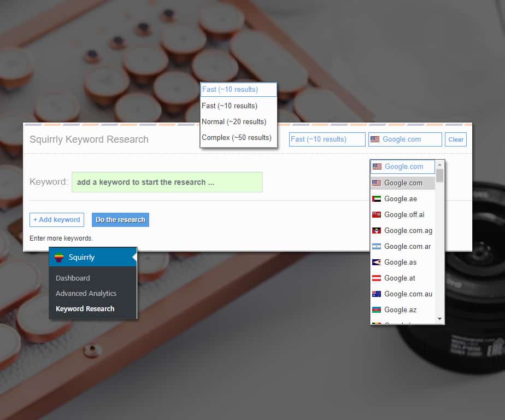Click the American Samoa flag beside Google.as
The image size is (505, 420).
(376, 262)
